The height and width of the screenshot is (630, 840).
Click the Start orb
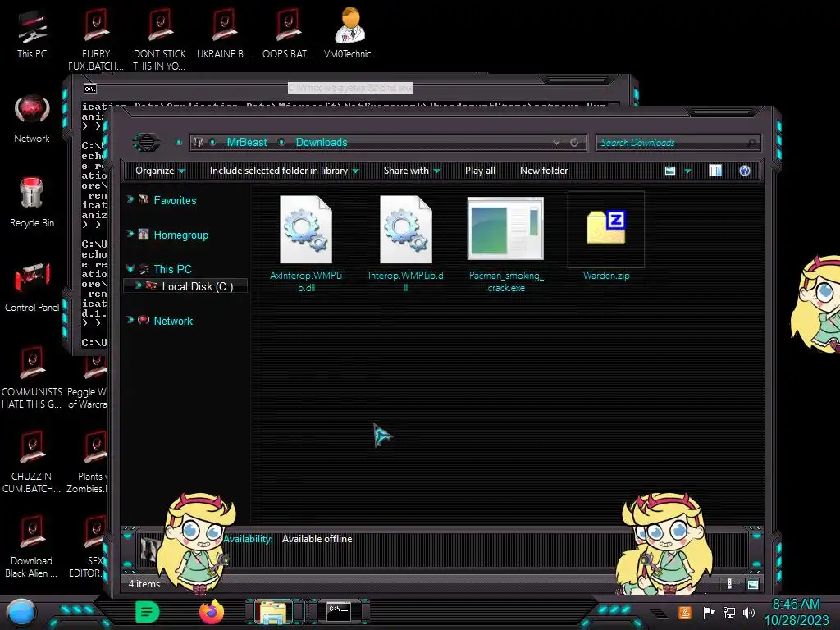point(21,613)
